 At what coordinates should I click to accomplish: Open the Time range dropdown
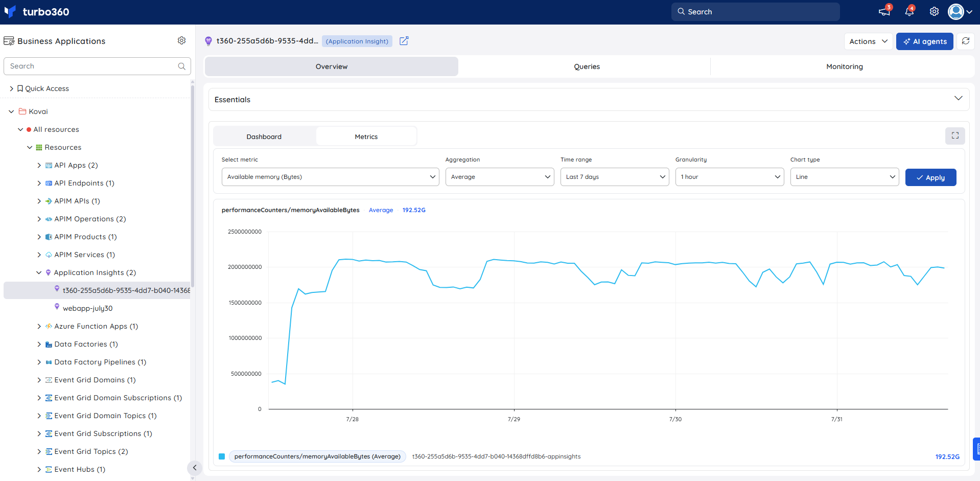(615, 177)
